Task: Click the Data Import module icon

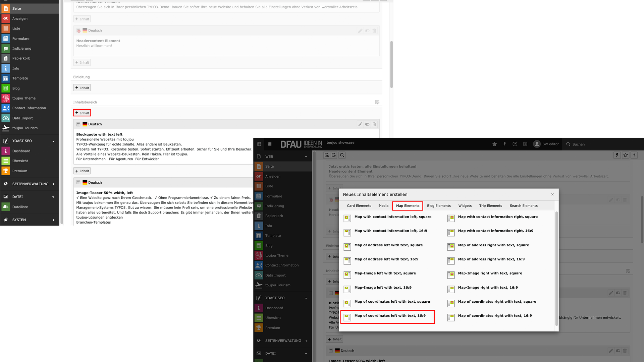Action: click(x=6, y=118)
